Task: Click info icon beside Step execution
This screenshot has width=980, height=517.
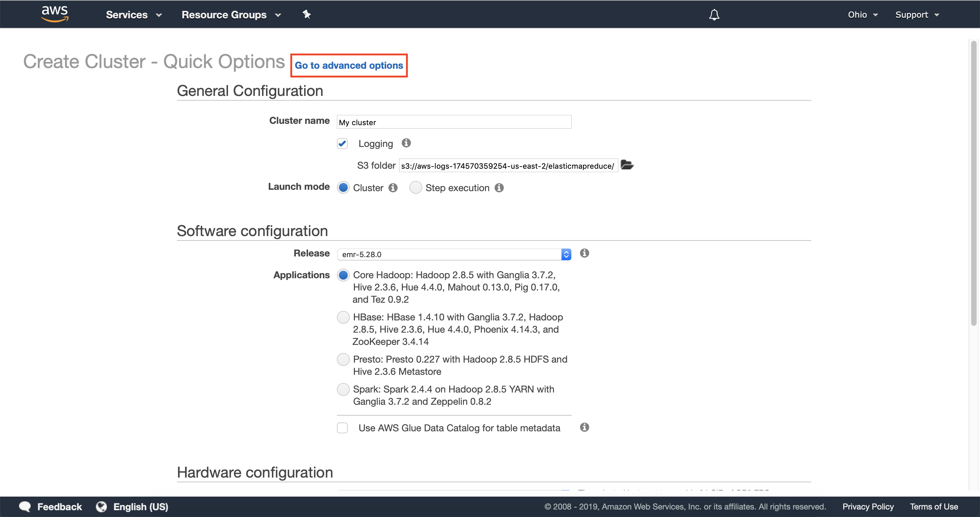Action: click(x=499, y=188)
